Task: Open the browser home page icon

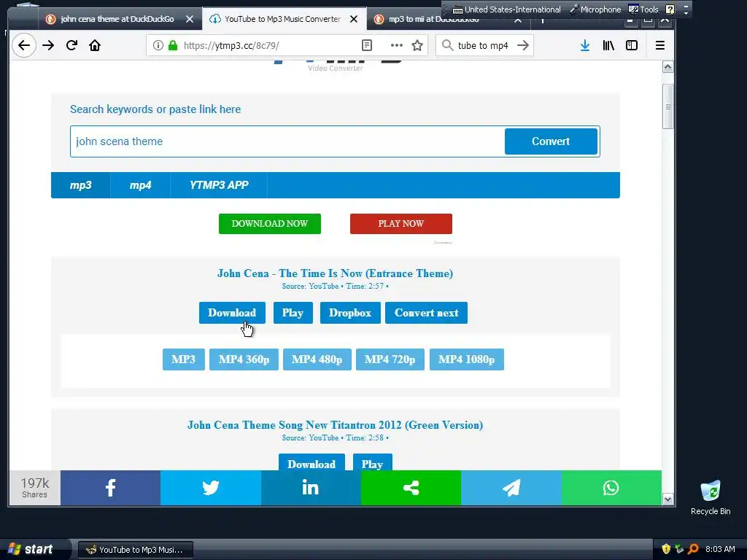Action: click(95, 45)
